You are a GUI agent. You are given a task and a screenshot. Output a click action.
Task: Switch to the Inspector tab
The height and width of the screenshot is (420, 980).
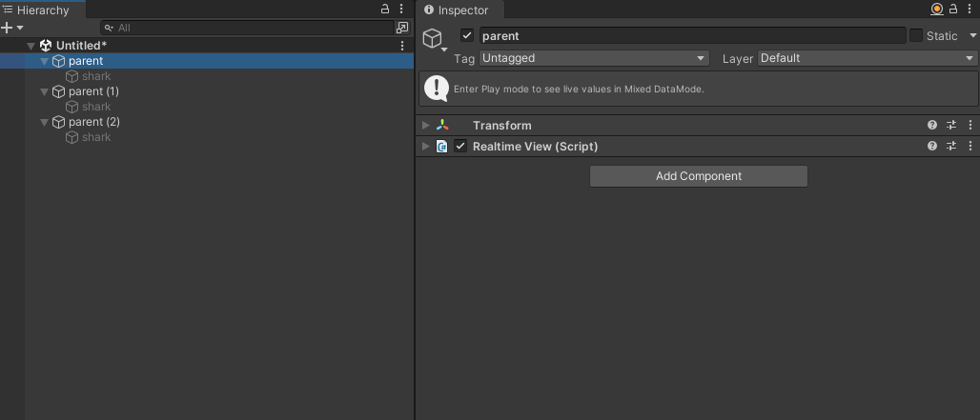tap(459, 10)
